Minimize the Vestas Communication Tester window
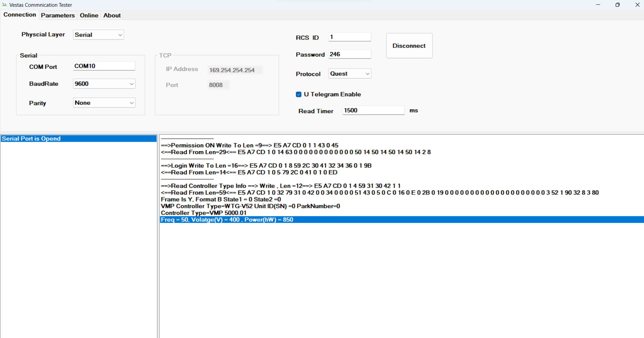The image size is (644, 338). coord(598,5)
